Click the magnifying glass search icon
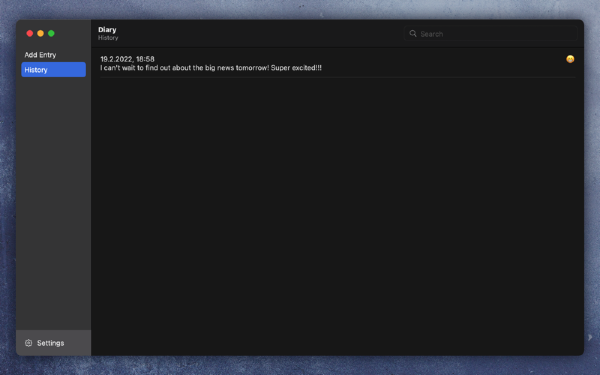Screen dimensions: 600x375 pos(413,34)
